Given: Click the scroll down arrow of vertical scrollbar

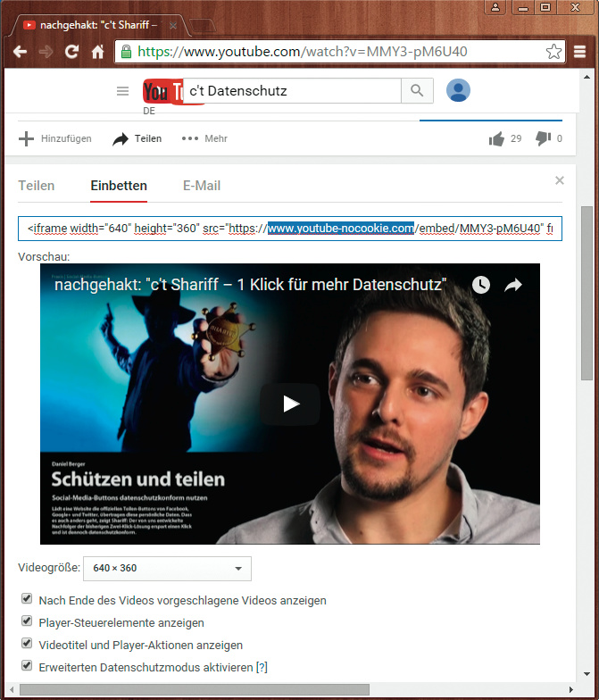Looking at the screenshot, I should coord(587,674).
